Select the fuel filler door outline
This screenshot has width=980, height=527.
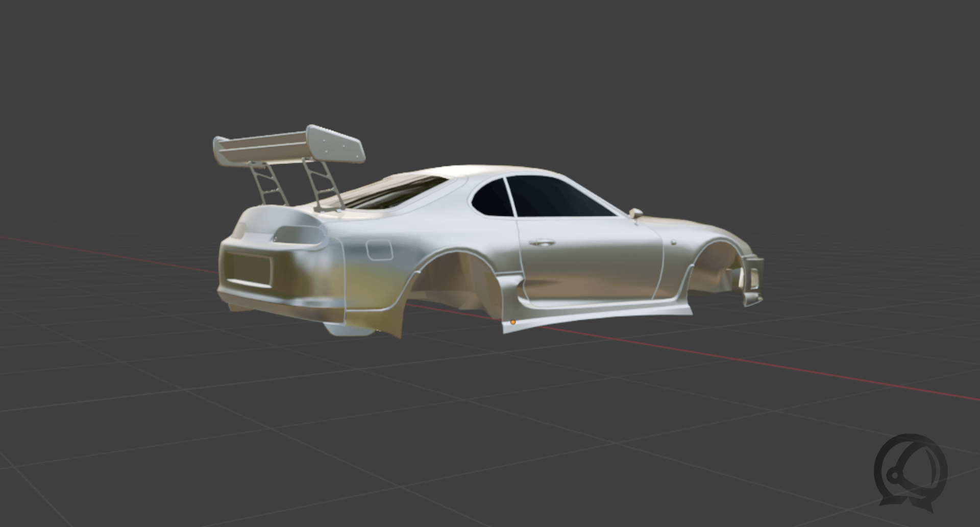click(379, 250)
